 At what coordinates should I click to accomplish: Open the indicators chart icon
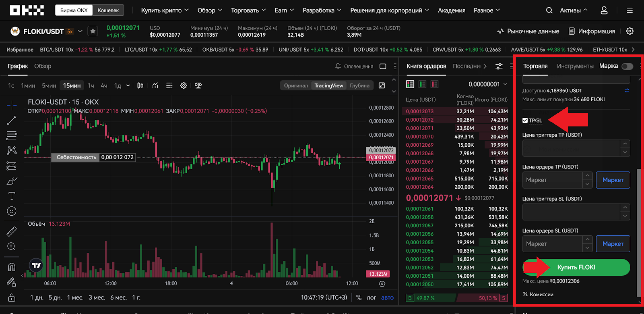coord(155,85)
